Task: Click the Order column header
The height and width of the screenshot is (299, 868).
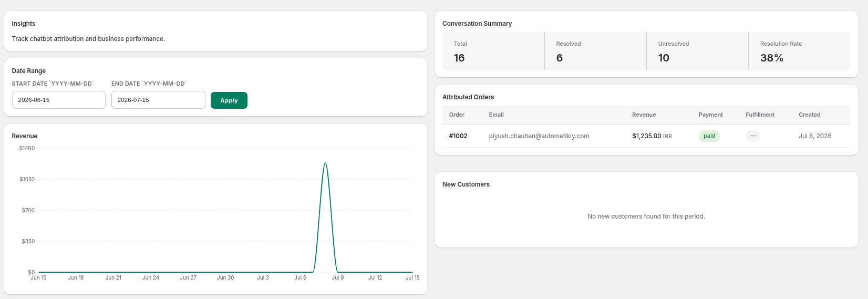Action: [457, 115]
